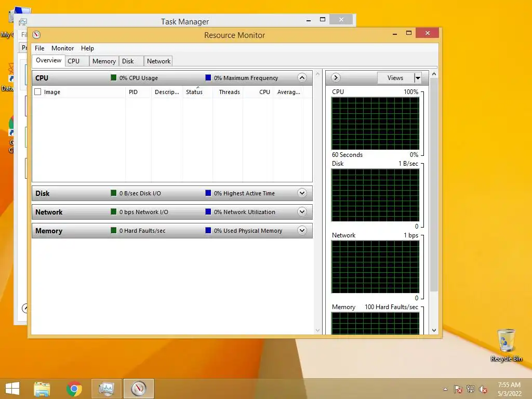Viewport: 532px width, 399px height.
Task: Click blue Maximum Frequency legend square
Action: 208,78
